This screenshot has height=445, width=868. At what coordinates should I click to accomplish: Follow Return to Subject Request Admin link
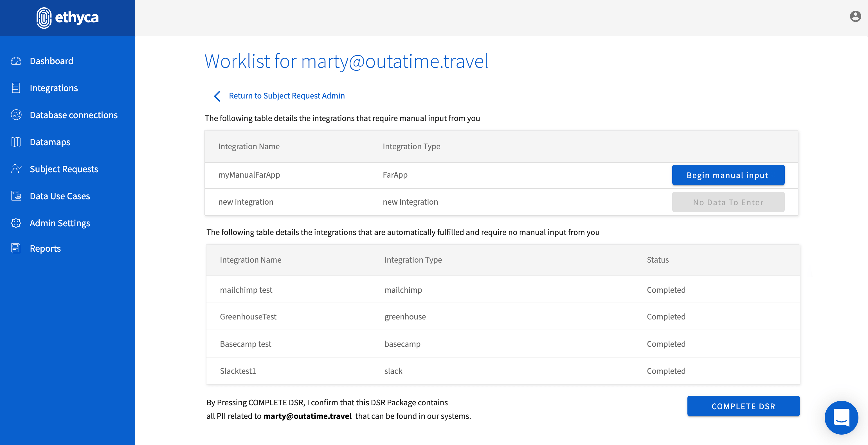286,96
